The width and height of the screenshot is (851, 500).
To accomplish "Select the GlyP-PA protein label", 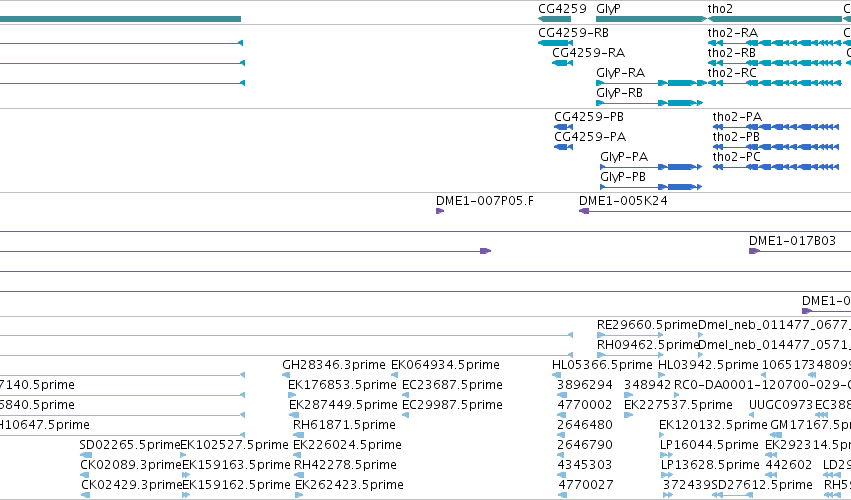I will [x=624, y=157].
